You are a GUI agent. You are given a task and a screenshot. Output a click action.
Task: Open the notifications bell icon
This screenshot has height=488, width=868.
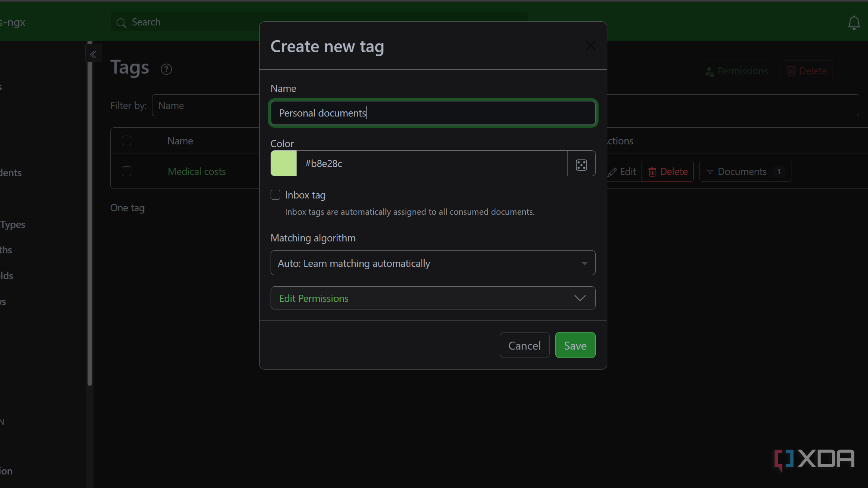854,22
